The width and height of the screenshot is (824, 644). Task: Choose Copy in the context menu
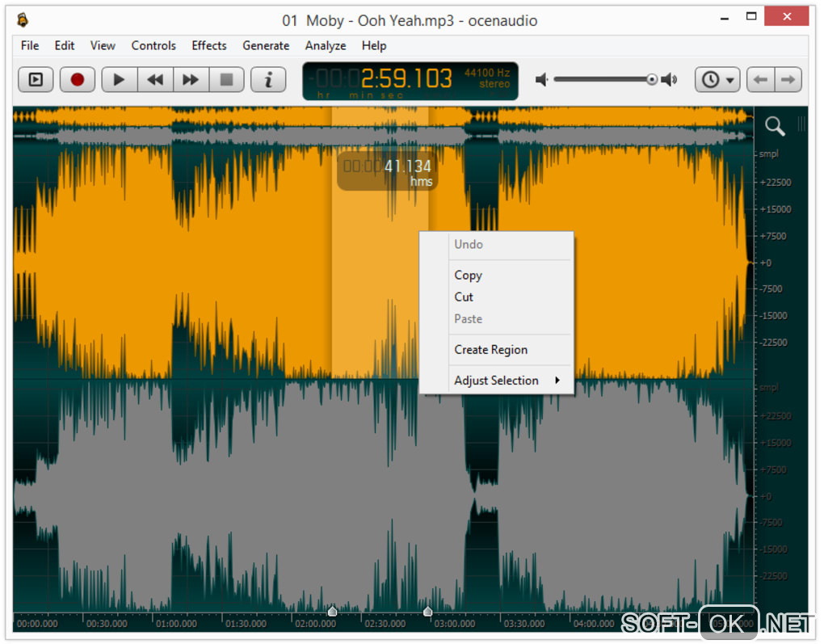[497, 275]
